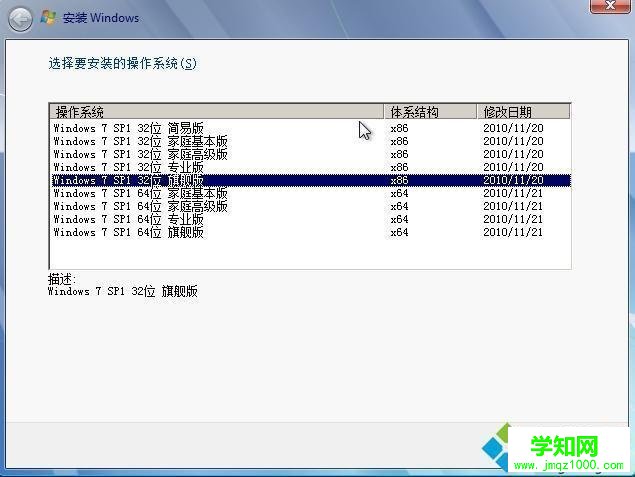Click x86 in the 32位 简易版 row
This screenshot has width=635, height=477.
click(x=399, y=128)
